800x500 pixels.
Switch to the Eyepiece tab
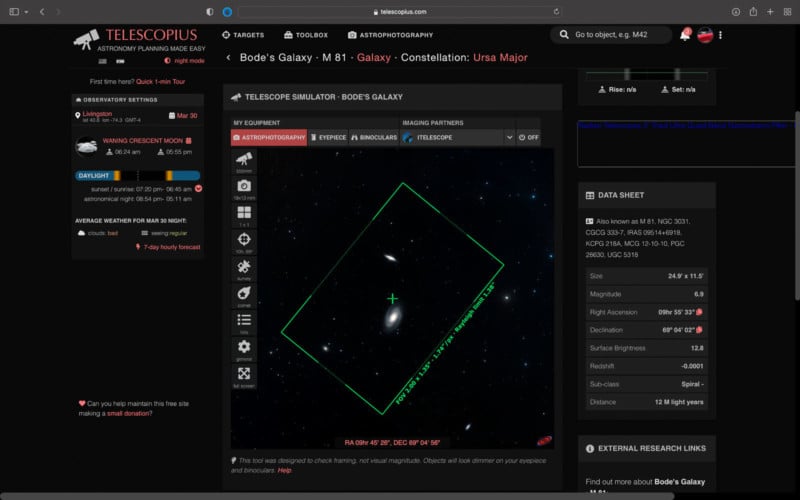tap(326, 137)
